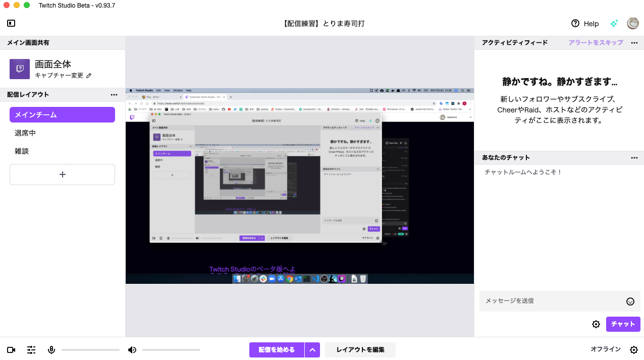Click the アクティビティフィード header label
The height and width of the screenshot is (360, 644).
[x=515, y=43]
